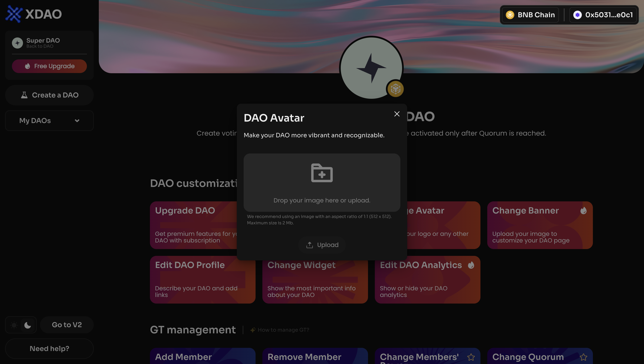This screenshot has height=364, width=644.
Task: Open the Edit DAO Analytics card
Action: tap(427, 279)
